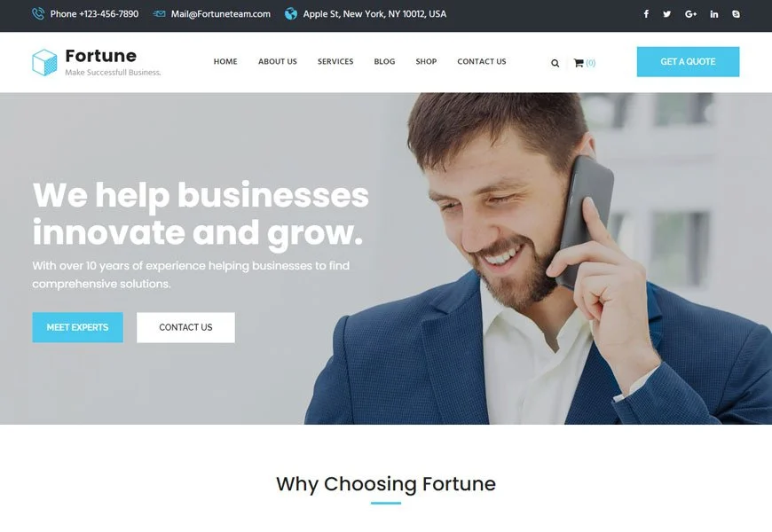The width and height of the screenshot is (772, 532).
Task: Open the Services menu item
Action: pos(335,61)
